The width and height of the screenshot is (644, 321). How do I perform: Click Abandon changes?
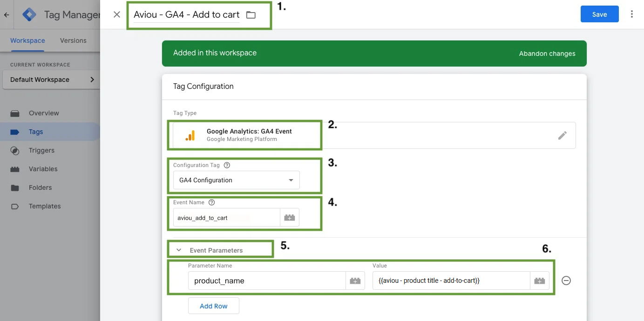coord(547,53)
